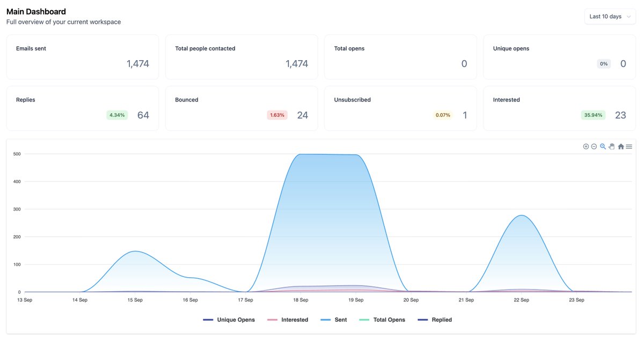Toggle the Replied legend series
This screenshot has width=644, height=340.
435,320
